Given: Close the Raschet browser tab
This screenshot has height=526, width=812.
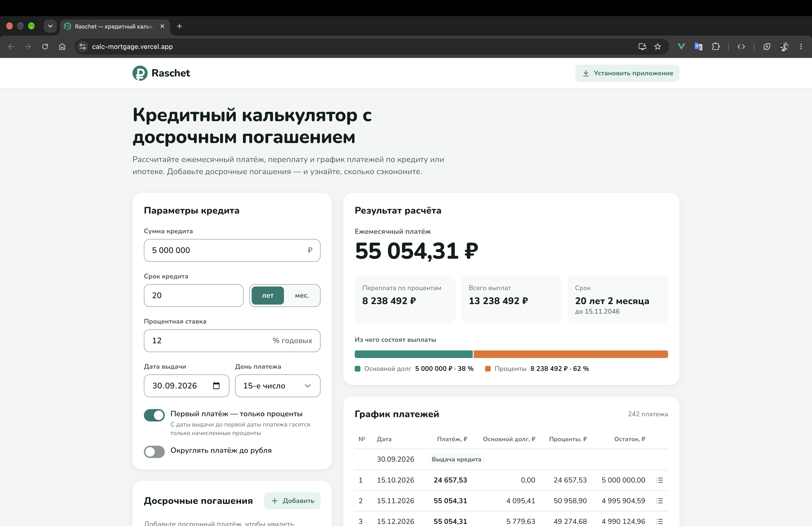Looking at the screenshot, I should point(162,26).
